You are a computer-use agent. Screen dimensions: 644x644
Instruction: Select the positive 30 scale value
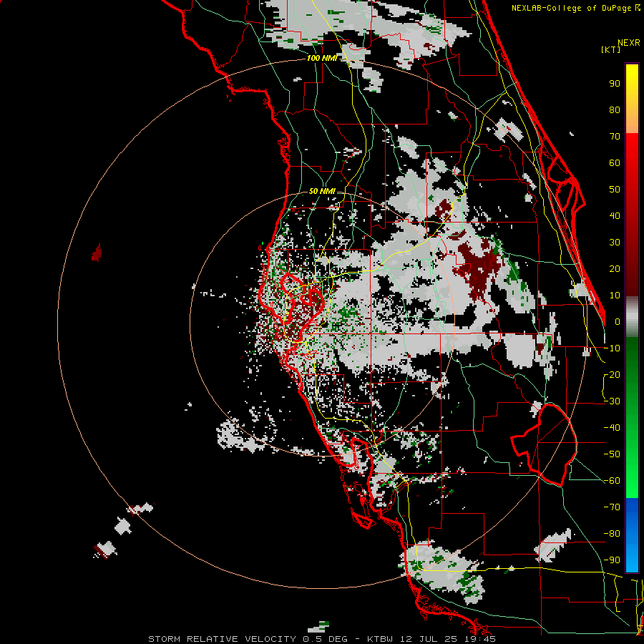pos(615,243)
